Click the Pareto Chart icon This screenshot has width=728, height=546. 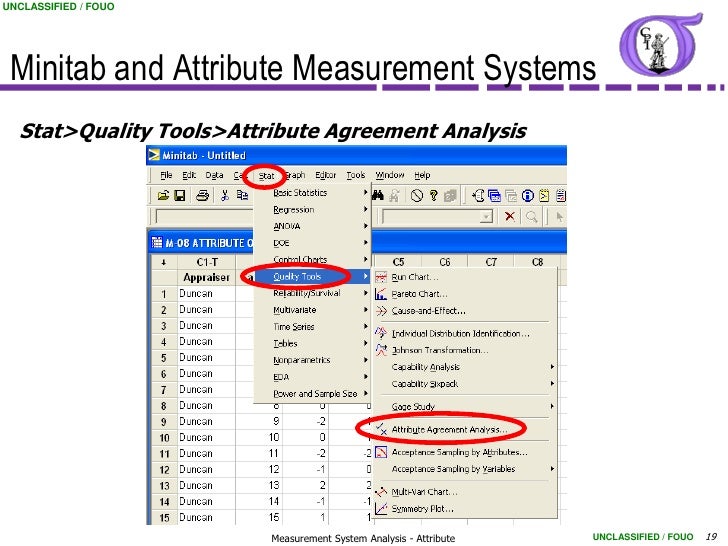click(x=381, y=294)
